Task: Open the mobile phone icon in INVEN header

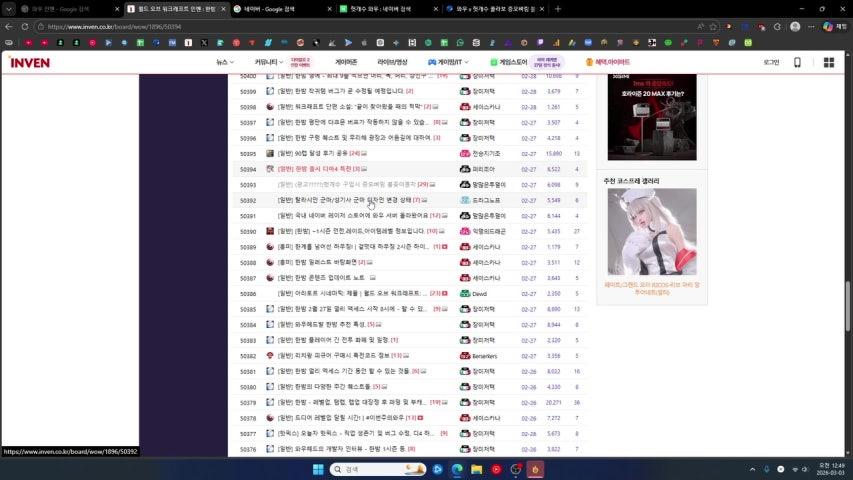Action: tap(798, 63)
